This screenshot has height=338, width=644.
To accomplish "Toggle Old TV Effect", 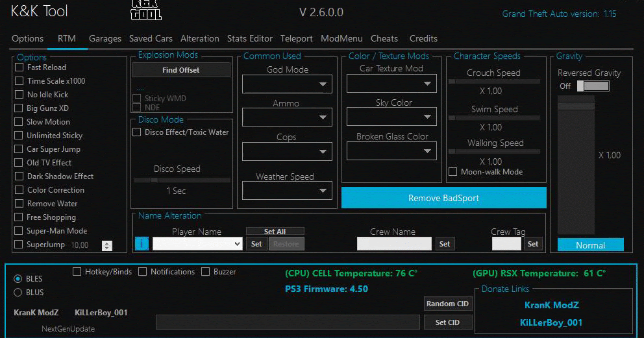I will tap(18, 162).
